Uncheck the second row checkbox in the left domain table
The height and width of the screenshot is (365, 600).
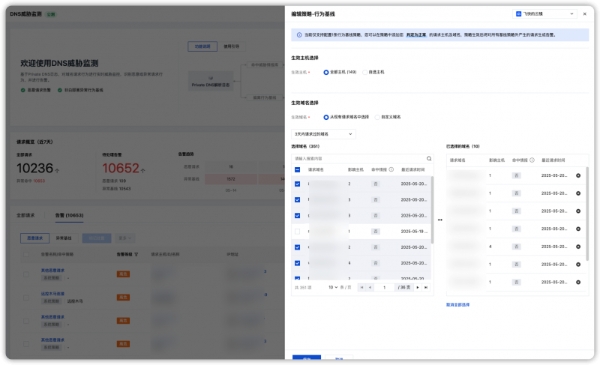[x=297, y=200]
